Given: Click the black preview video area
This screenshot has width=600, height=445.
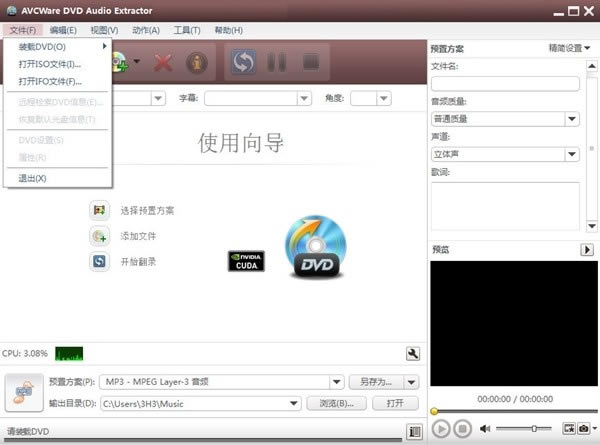Looking at the screenshot, I should tap(514, 323).
